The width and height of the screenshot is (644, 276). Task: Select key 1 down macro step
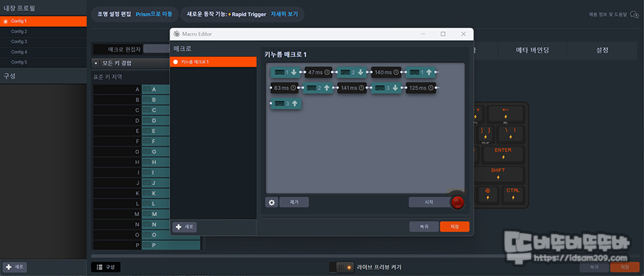click(286, 72)
